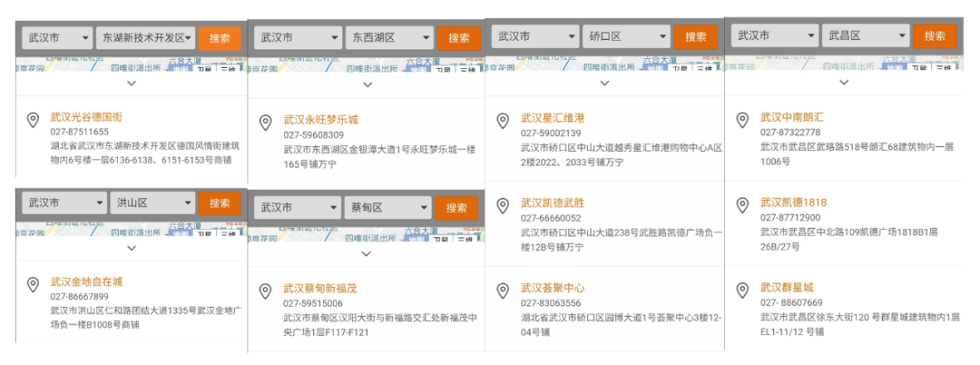
Task: Click the address starting 武汉市蔡甸区汉阳大街
Action: (380, 325)
